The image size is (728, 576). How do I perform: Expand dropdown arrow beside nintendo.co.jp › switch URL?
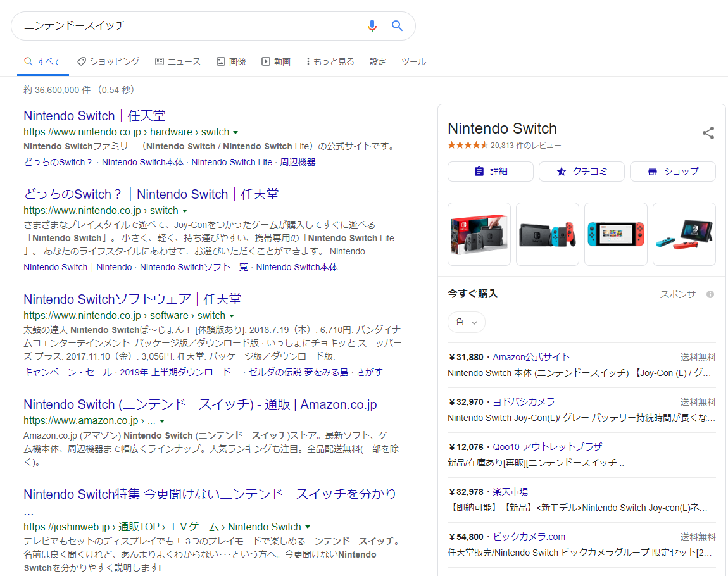pyautogui.click(x=185, y=211)
